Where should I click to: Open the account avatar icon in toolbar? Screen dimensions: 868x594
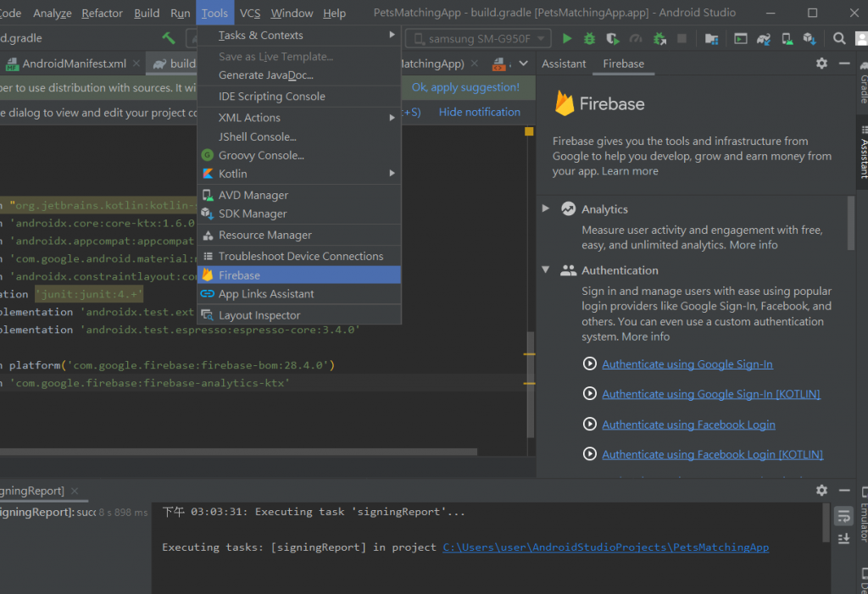coord(862,39)
